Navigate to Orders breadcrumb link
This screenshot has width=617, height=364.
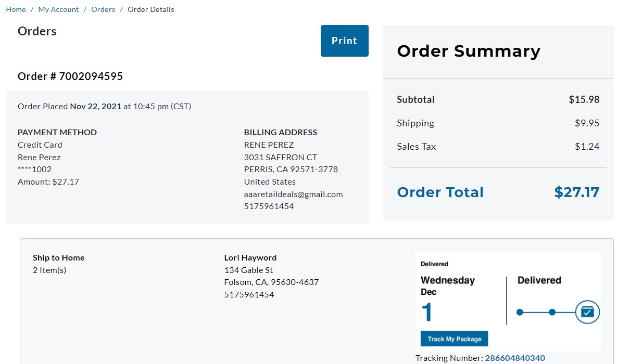click(x=103, y=9)
